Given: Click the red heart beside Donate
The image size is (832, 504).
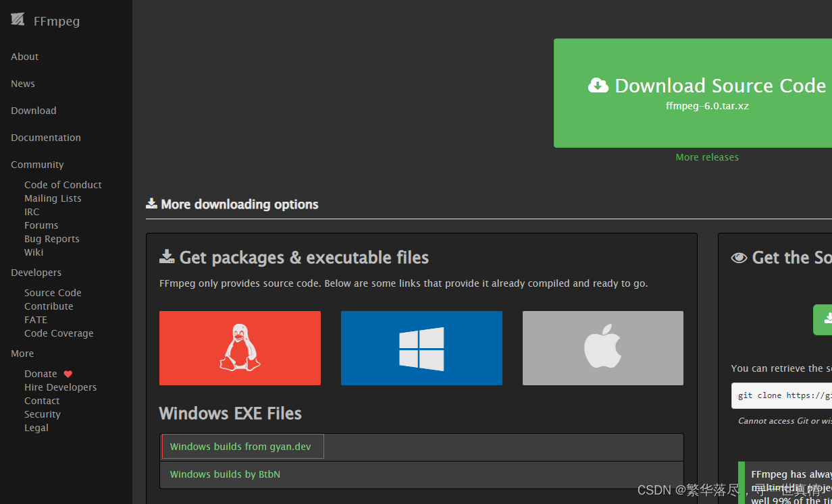Looking at the screenshot, I should pyautogui.click(x=68, y=374).
